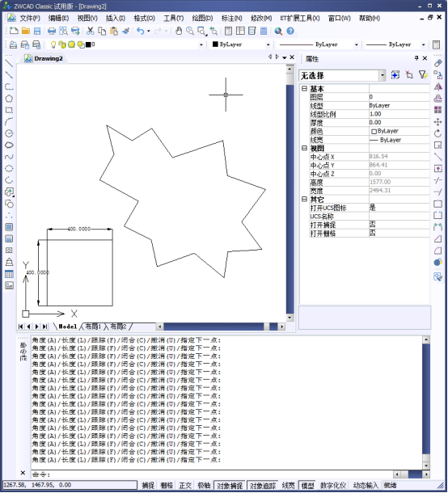Screen dimensions: 448x493
Task: Click the 命令 command line input
Action: tap(211, 474)
